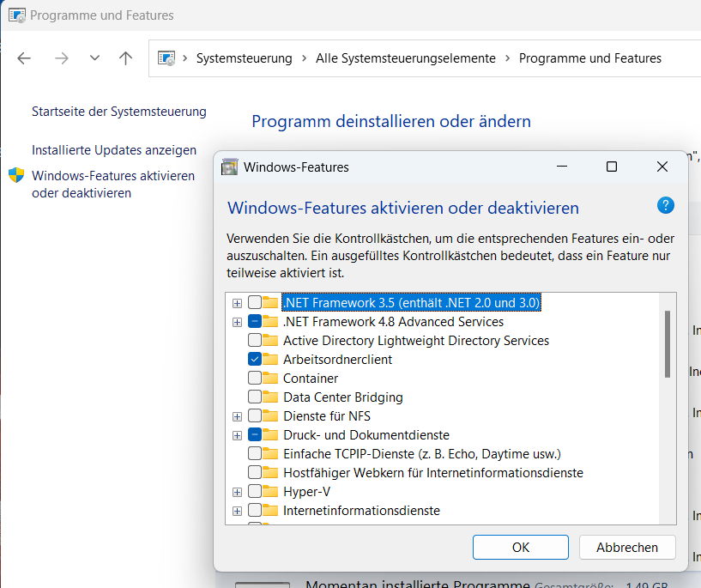Expand chevron before Systemsteuerung breadcrumb
The image size is (701, 588).
tap(184, 58)
